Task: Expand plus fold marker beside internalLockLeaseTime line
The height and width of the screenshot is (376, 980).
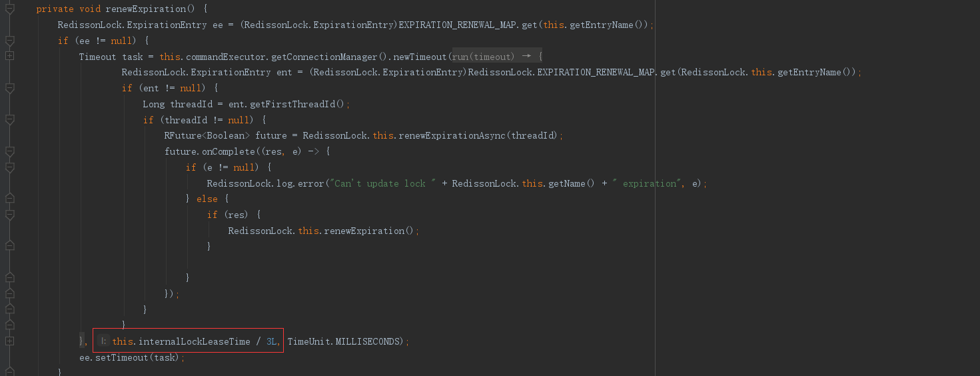Action: click(x=9, y=341)
